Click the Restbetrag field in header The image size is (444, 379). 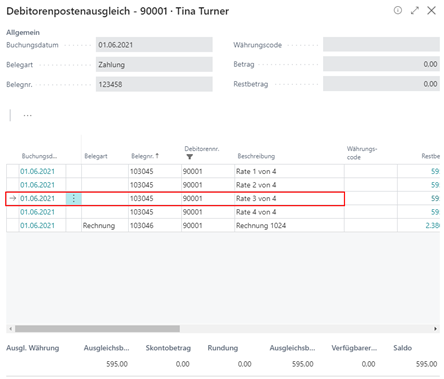(381, 84)
